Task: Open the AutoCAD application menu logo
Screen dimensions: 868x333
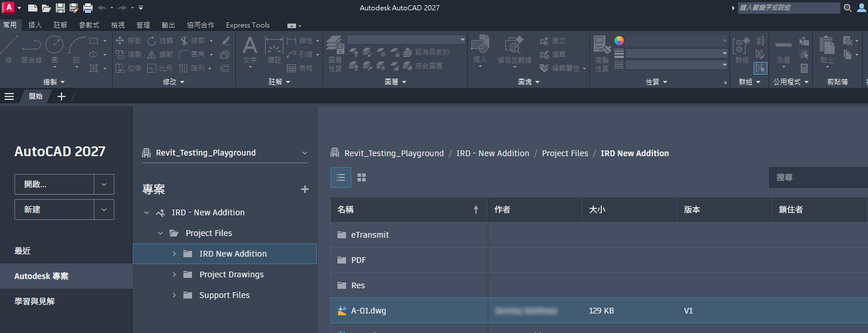Action: pyautogui.click(x=9, y=7)
